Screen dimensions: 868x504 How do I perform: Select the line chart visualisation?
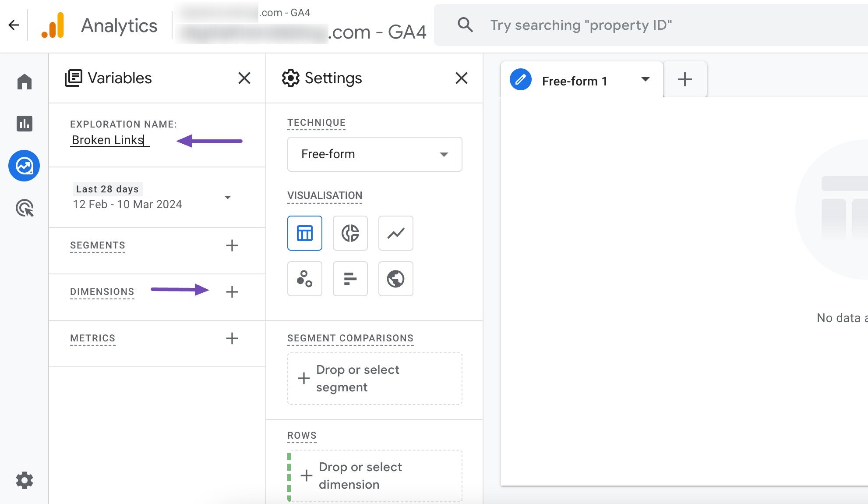click(x=395, y=233)
